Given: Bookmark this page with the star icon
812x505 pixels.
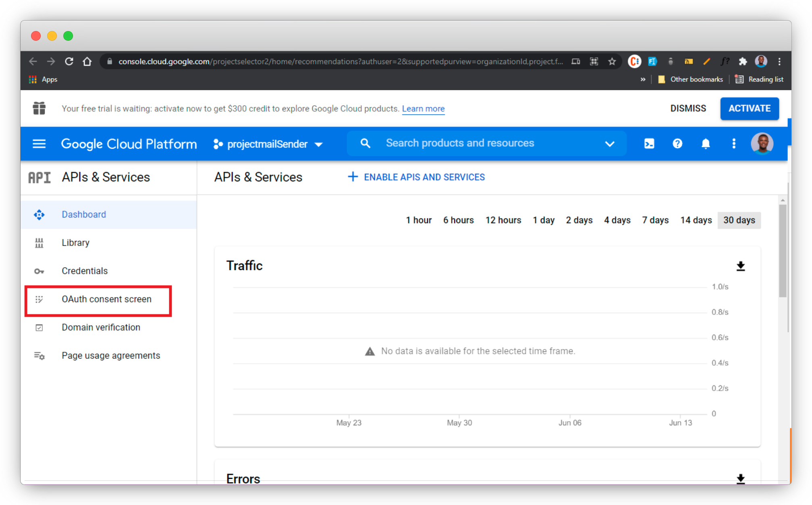Looking at the screenshot, I should coord(612,61).
